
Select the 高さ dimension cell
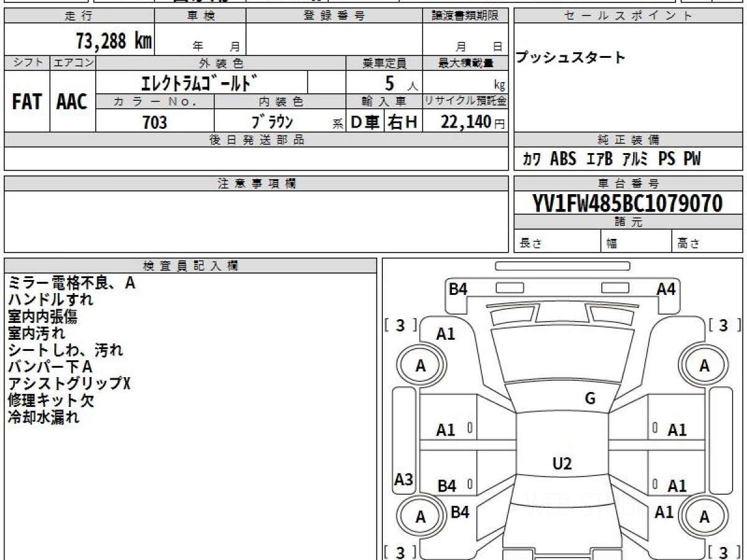point(707,241)
